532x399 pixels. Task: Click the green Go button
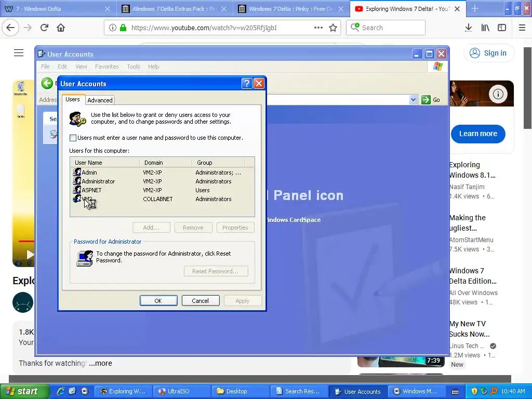pyautogui.click(x=431, y=100)
